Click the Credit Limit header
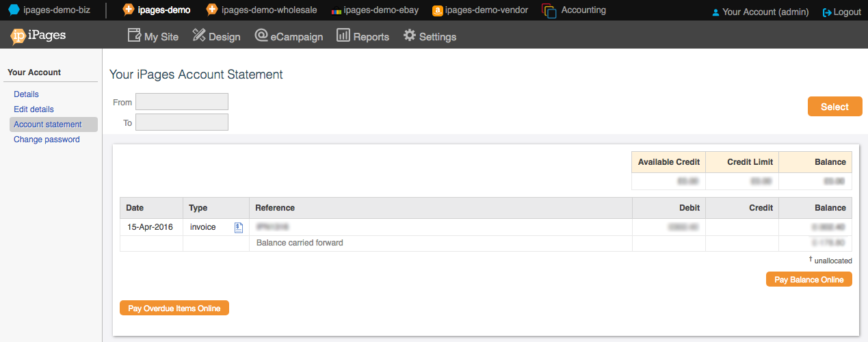Image resolution: width=868 pixels, height=342 pixels. click(742, 162)
